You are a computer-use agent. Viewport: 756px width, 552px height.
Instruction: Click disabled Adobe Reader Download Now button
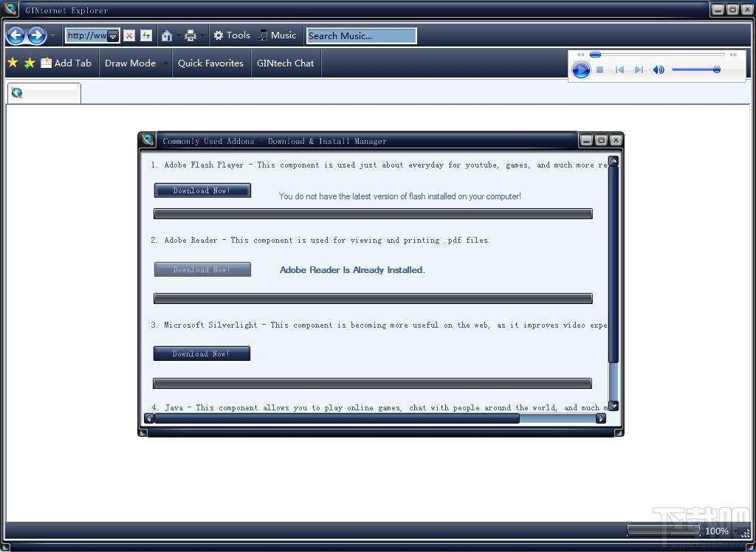[x=202, y=269]
